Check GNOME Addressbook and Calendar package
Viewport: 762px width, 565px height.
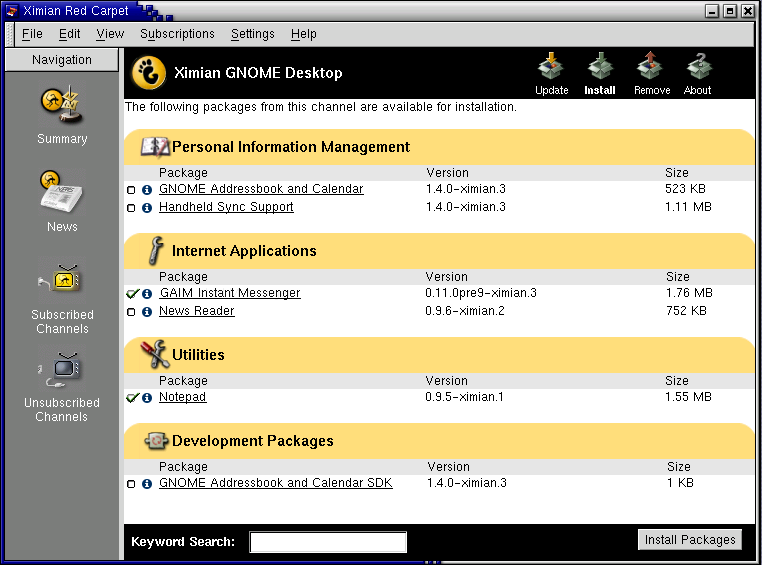(x=131, y=190)
